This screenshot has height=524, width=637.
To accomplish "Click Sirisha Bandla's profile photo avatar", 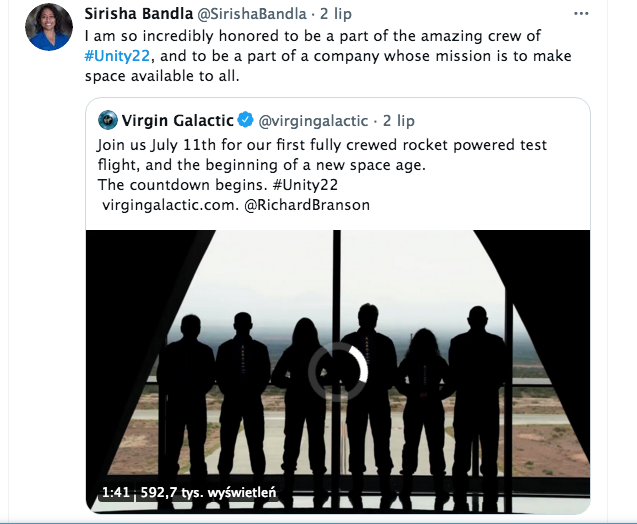I will (49, 27).
